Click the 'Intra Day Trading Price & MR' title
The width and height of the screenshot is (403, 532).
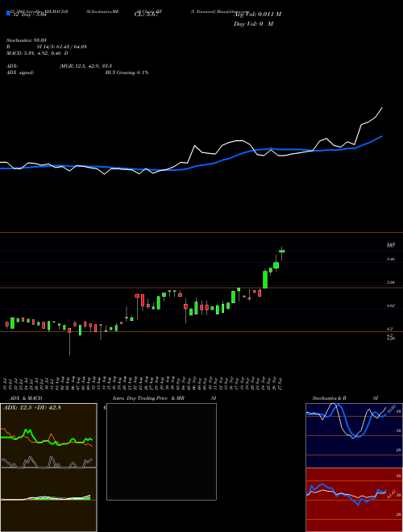pos(149,398)
